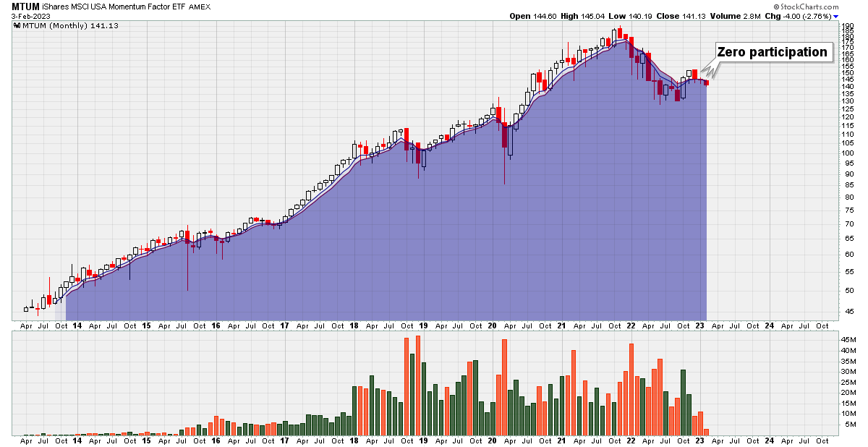The image size is (868, 447).
Task: Click year label 18 under the price chart
Action: (354, 326)
